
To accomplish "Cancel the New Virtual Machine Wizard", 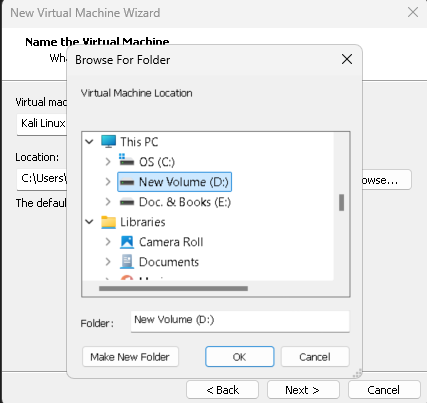I will [384, 390].
